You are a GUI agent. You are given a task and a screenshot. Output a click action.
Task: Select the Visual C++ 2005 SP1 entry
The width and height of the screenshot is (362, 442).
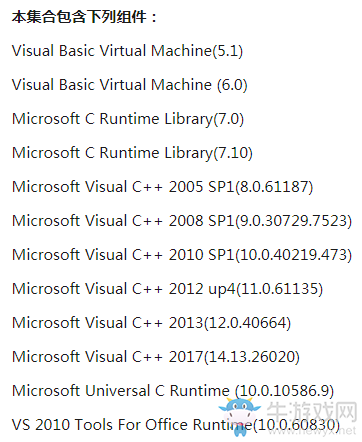(x=163, y=187)
